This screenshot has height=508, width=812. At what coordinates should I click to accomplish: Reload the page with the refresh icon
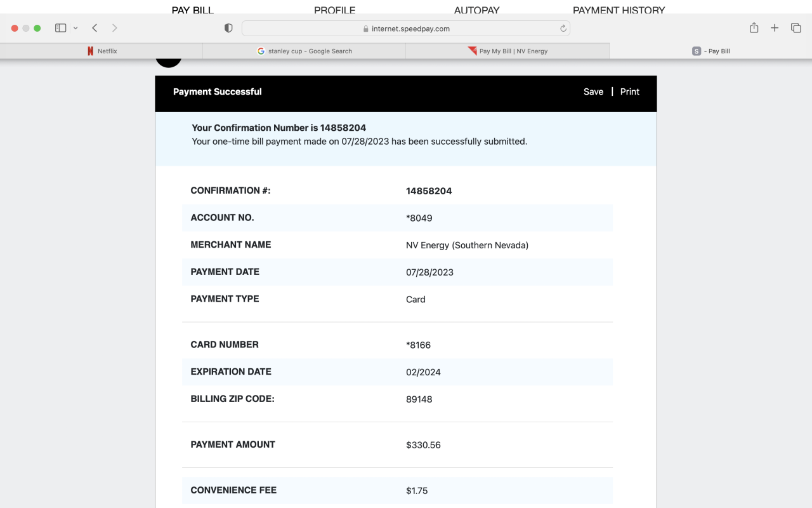coord(563,29)
